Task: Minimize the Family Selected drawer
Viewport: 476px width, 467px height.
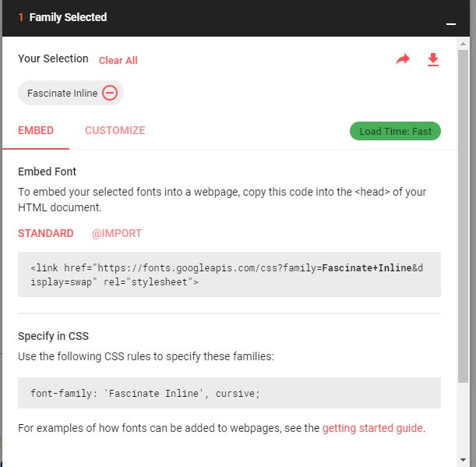Action: click(x=451, y=24)
